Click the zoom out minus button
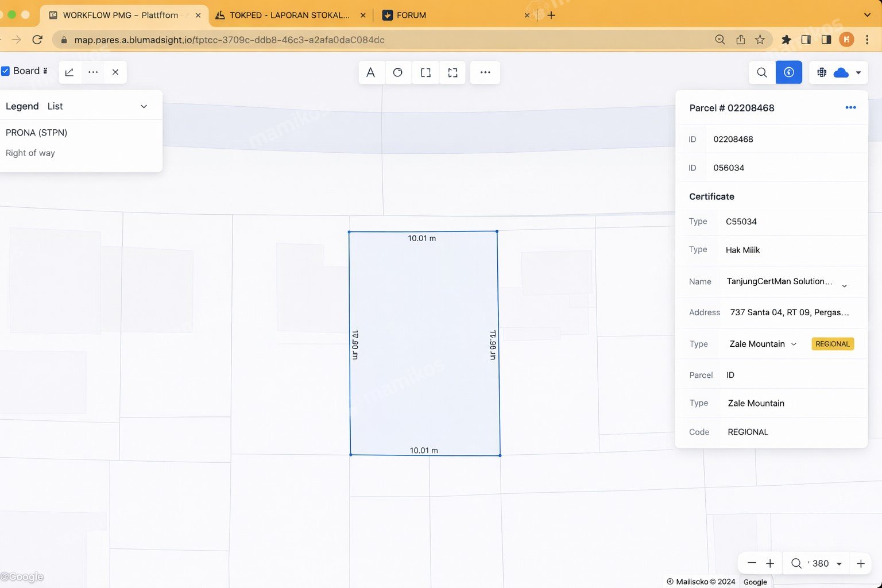The width and height of the screenshot is (882, 588). (752, 563)
